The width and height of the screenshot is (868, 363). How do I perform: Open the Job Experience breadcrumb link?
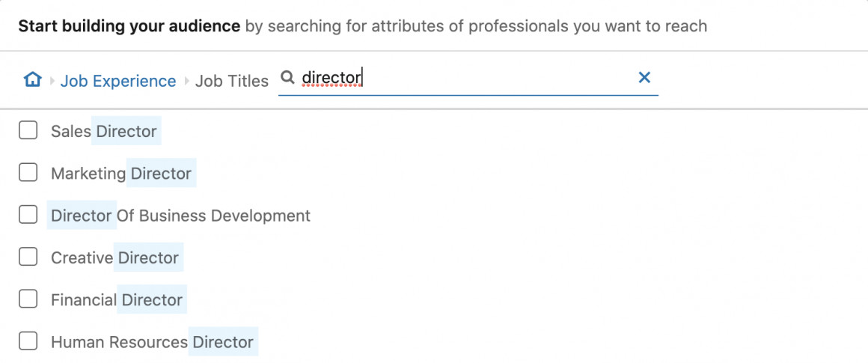point(118,82)
